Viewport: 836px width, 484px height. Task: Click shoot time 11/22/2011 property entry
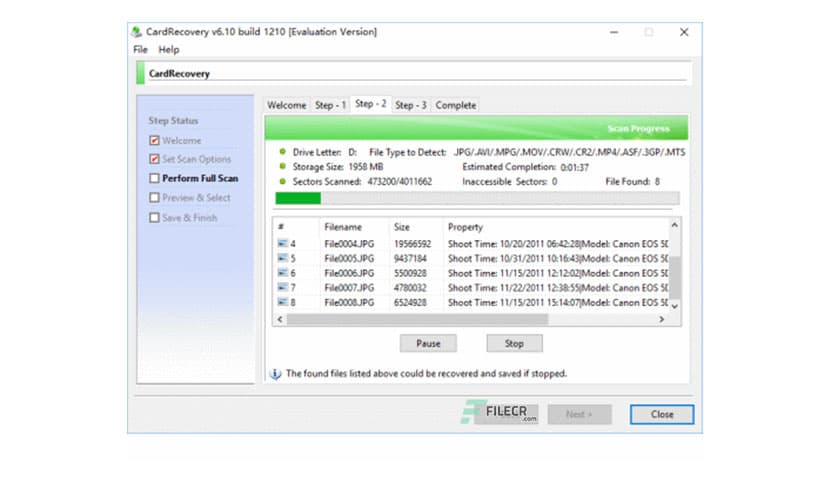[x=558, y=288]
